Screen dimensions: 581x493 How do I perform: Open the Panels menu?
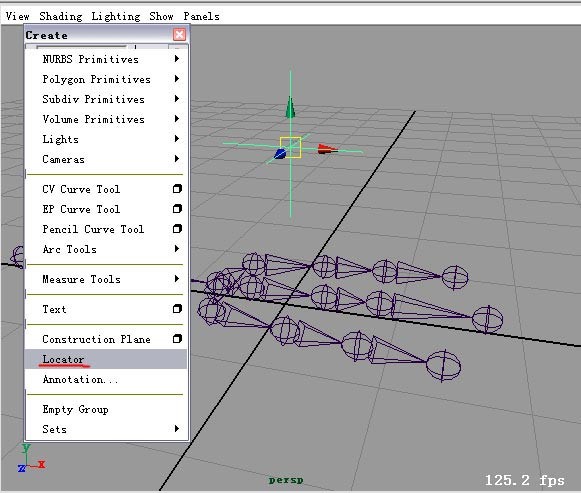pyautogui.click(x=201, y=16)
